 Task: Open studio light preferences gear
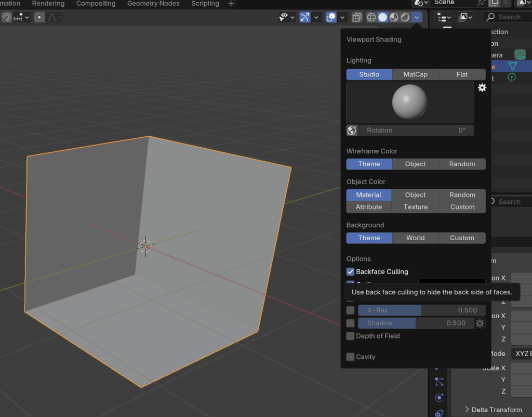[482, 87]
